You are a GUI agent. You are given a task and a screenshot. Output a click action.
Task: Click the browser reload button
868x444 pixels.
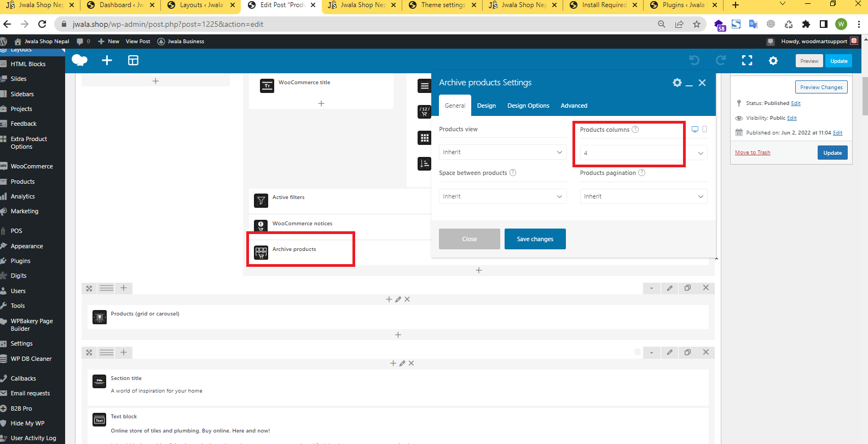click(42, 24)
